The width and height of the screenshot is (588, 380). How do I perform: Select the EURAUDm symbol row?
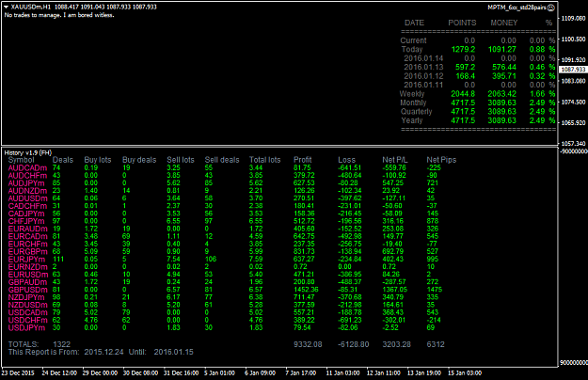(225, 229)
